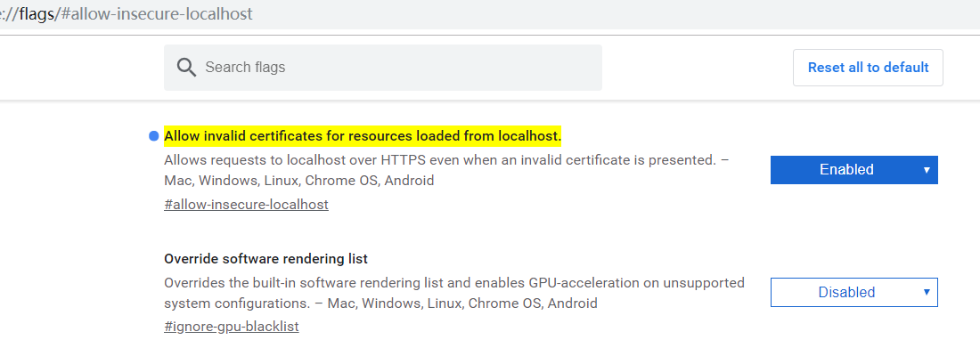Click the description starting Overrides the built-in
Screen dimensions: 980x356
[453, 283]
